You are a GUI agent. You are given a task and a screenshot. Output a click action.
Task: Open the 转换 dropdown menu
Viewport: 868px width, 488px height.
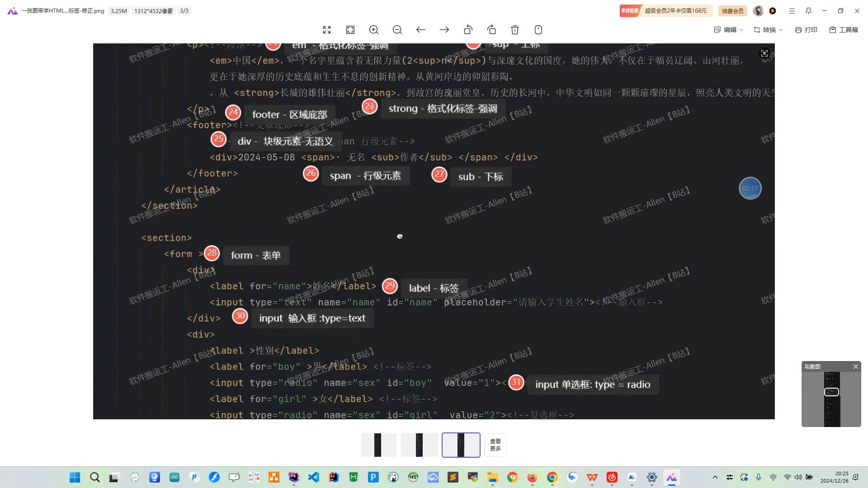point(768,30)
